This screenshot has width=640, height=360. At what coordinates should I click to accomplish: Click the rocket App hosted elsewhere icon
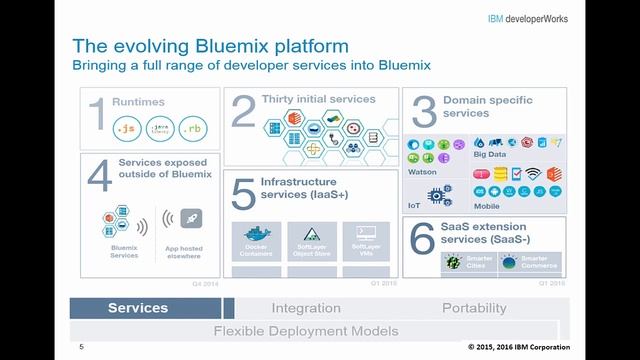coord(191,219)
